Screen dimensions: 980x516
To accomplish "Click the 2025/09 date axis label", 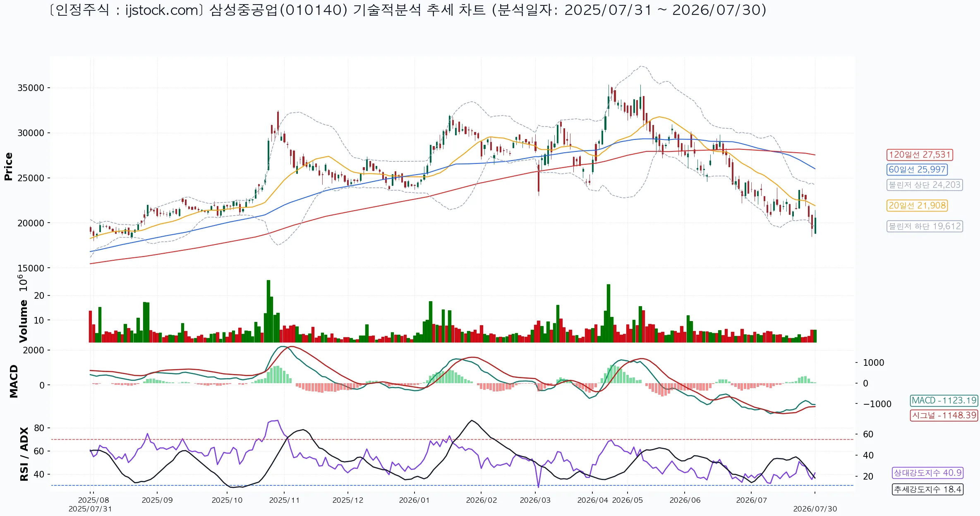I will [x=157, y=500].
